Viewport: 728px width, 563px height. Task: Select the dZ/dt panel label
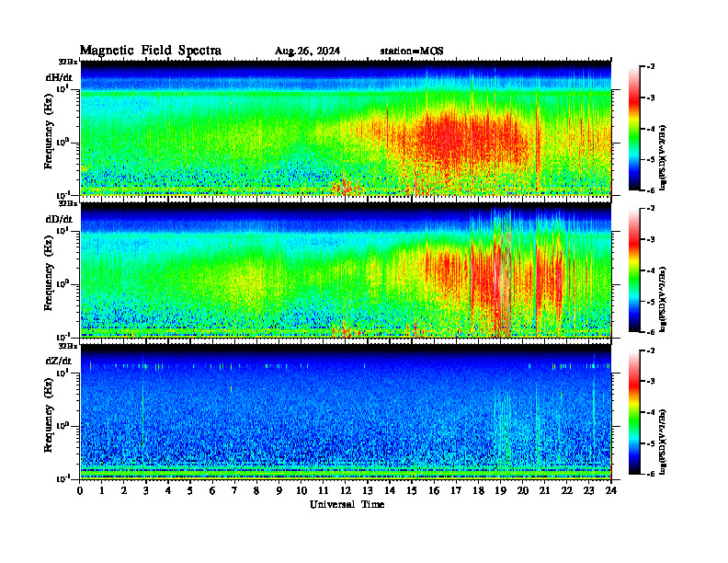click(59, 361)
